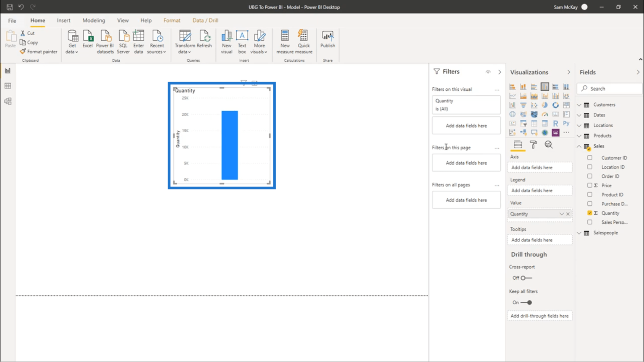Open Quantity value field dropdown arrow
Screen dimensions: 644x362
click(562, 214)
